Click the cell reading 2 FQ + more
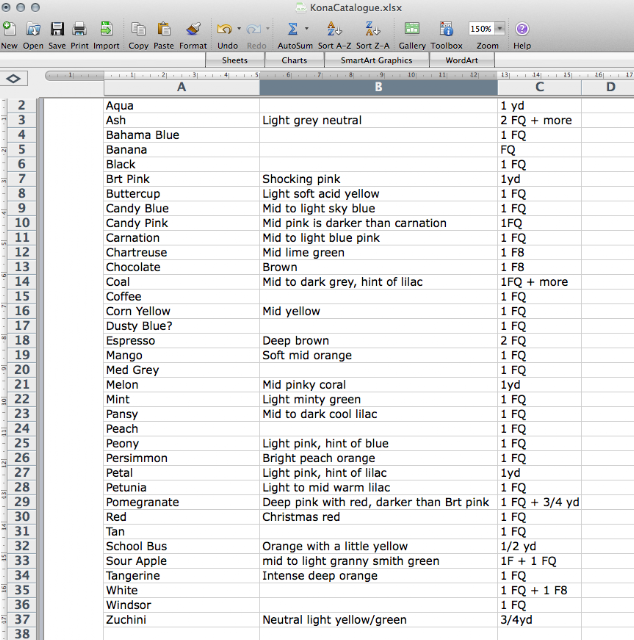The image size is (634, 640). [540, 120]
